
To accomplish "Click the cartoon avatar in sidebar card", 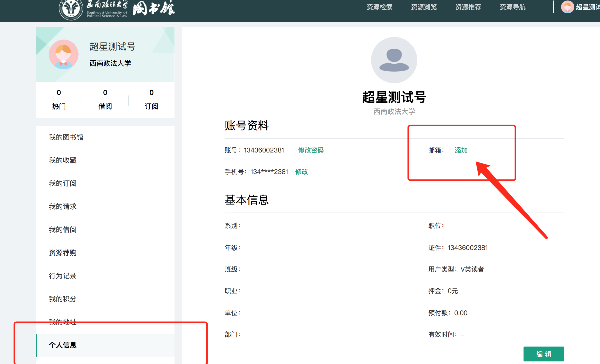I will coord(64,54).
